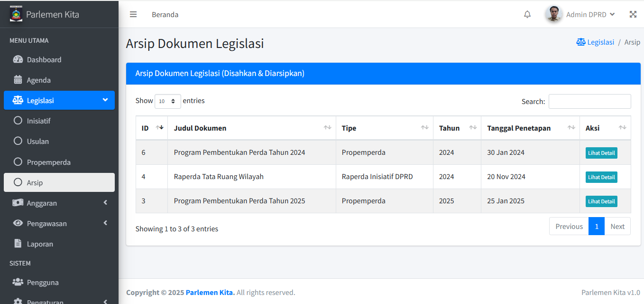Open the notifications bell
Screen dimensions: 644x304
(527, 14)
